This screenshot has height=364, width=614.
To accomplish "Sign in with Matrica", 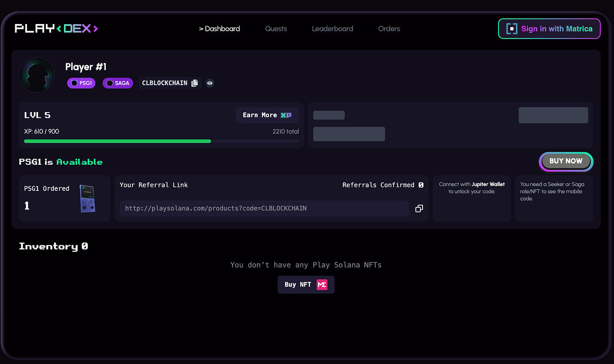I will [x=549, y=29].
